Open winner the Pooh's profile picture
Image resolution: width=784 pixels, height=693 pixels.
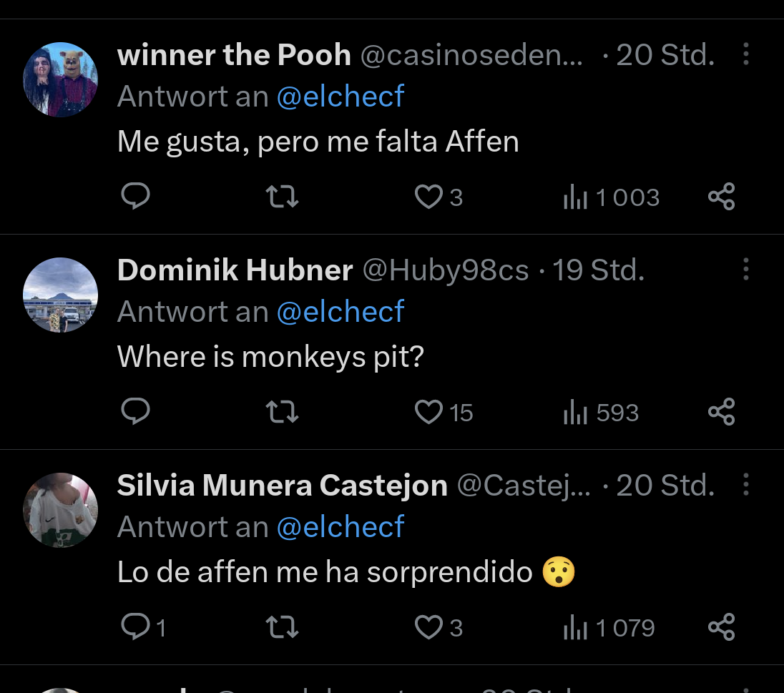pyautogui.click(x=60, y=79)
